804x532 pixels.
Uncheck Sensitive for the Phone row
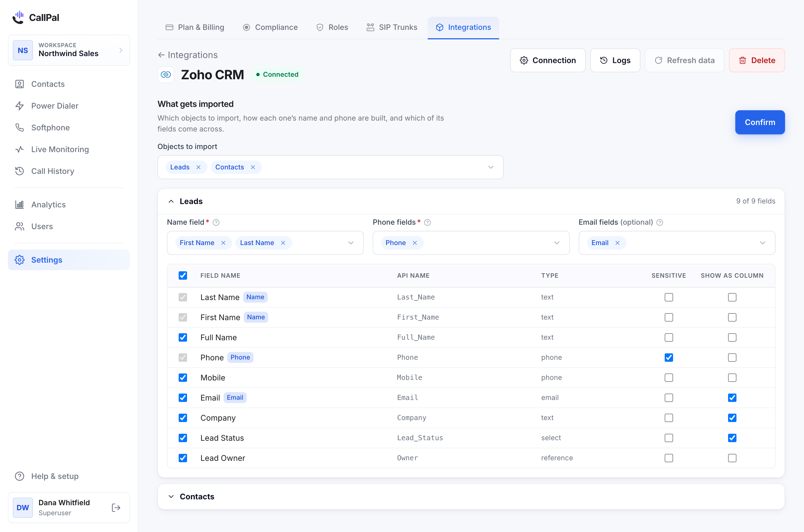point(669,358)
